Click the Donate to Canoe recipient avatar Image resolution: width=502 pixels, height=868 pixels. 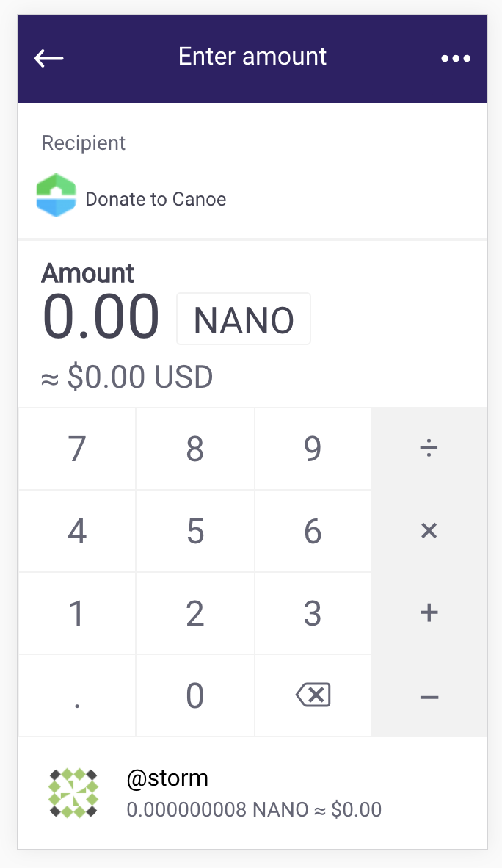(x=56, y=195)
